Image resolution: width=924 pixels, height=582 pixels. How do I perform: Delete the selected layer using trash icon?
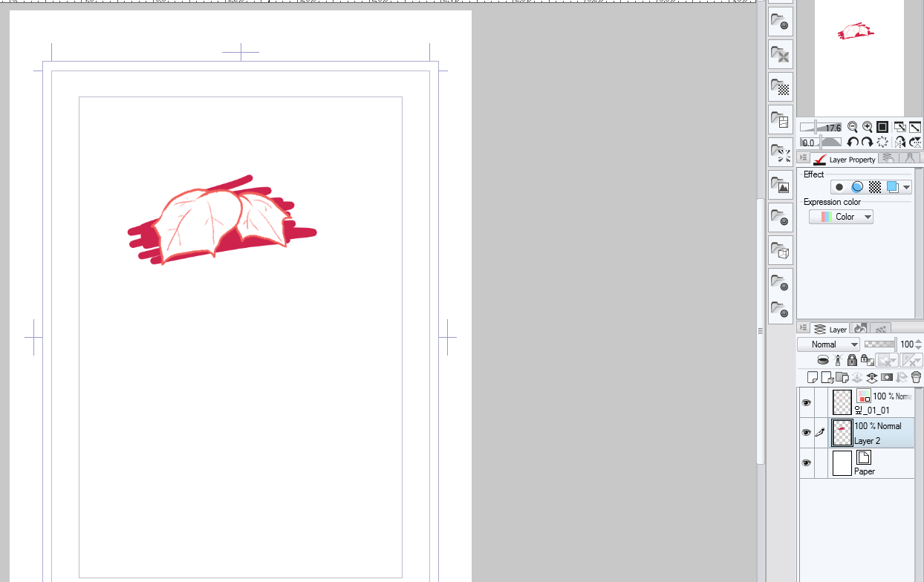916,377
